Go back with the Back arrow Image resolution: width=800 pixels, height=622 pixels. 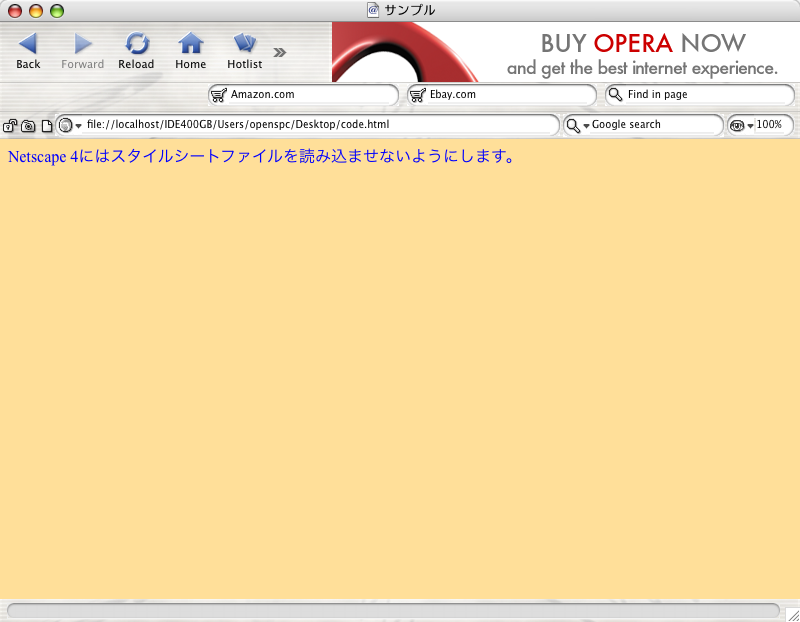tap(28, 50)
